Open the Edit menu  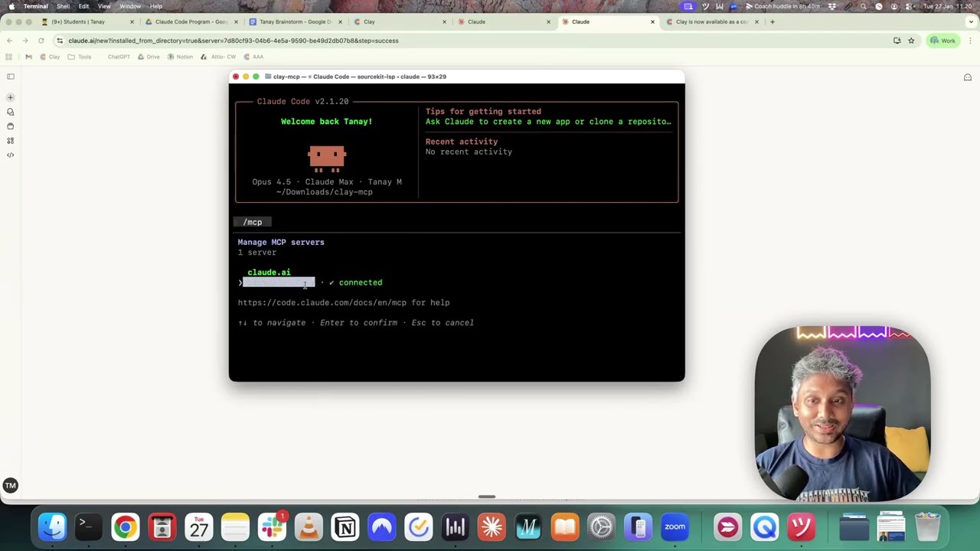click(x=83, y=6)
